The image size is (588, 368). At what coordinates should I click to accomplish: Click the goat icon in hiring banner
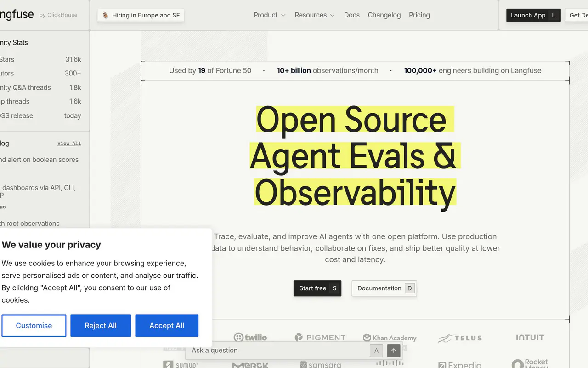106,15
